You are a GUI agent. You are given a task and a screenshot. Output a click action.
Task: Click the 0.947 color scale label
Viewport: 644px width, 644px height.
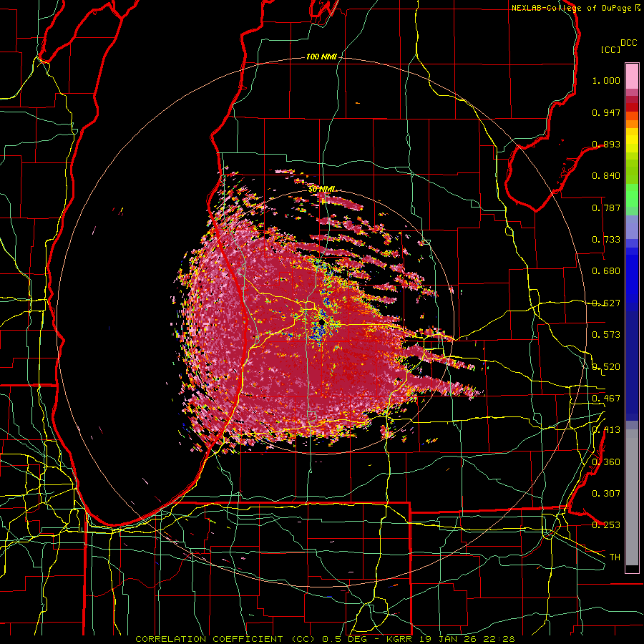click(x=606, y=112)
